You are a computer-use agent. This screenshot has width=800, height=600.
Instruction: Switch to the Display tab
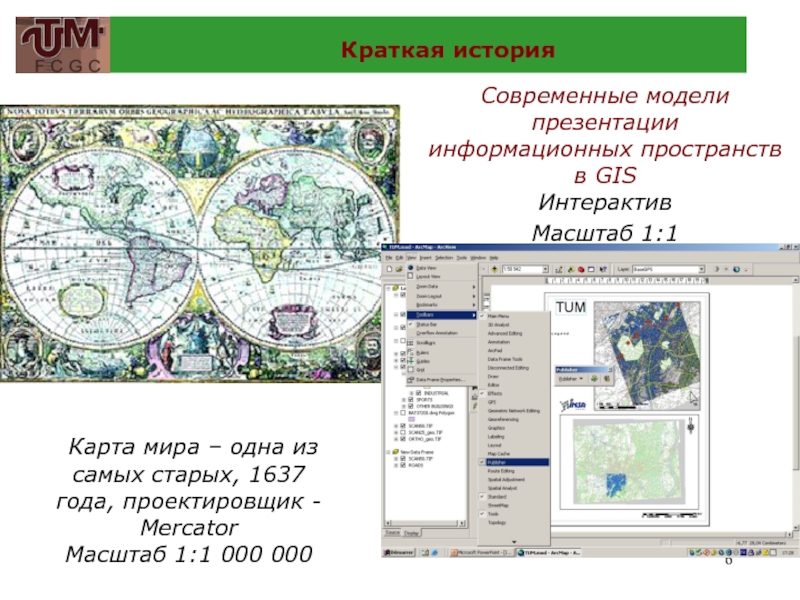click(411, 533)
